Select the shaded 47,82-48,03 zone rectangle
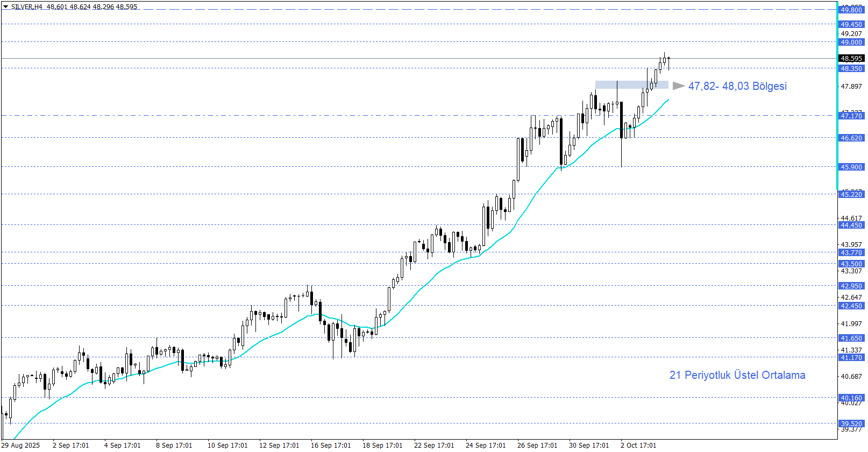The width and height of the screenshot is (868, 452). click(x=631, y=85)
